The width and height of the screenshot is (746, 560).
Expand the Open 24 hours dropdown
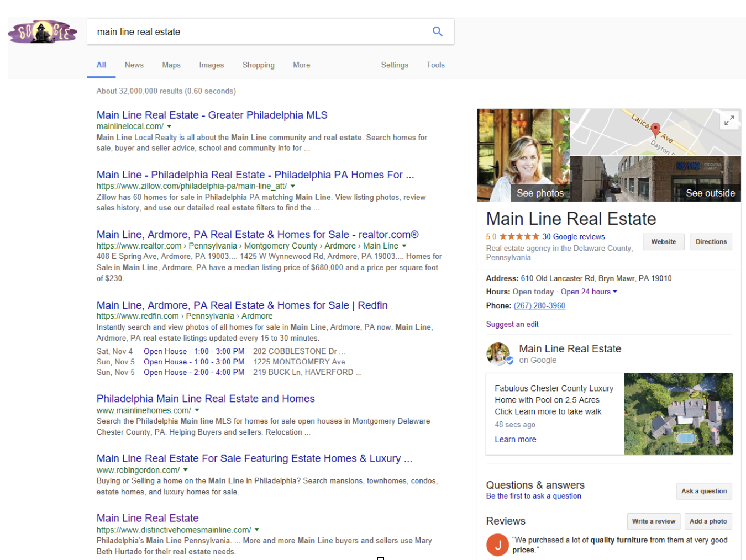(589, 292)
